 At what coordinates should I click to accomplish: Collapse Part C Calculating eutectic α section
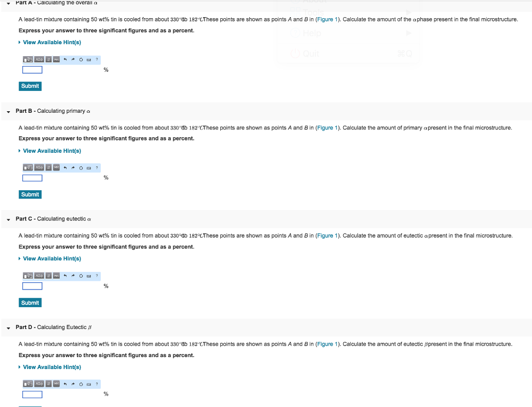click(8, 219)
